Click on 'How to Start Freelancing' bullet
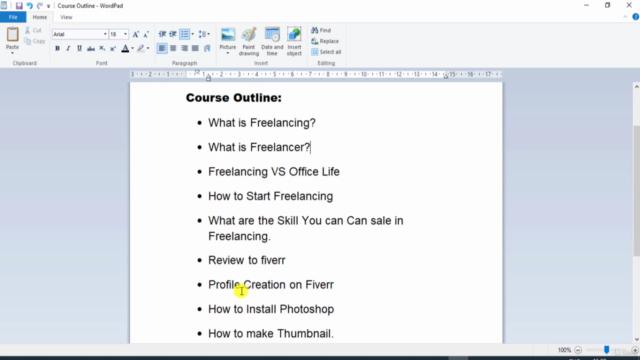Image resolution: width=640 pixels, height=360 pixels. click(x=271, y=196)
